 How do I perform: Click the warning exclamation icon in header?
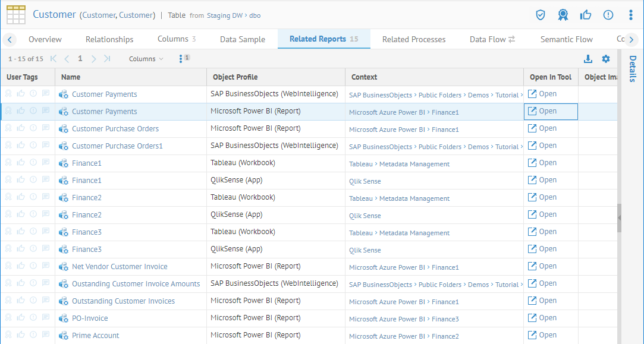pos(608,15)
